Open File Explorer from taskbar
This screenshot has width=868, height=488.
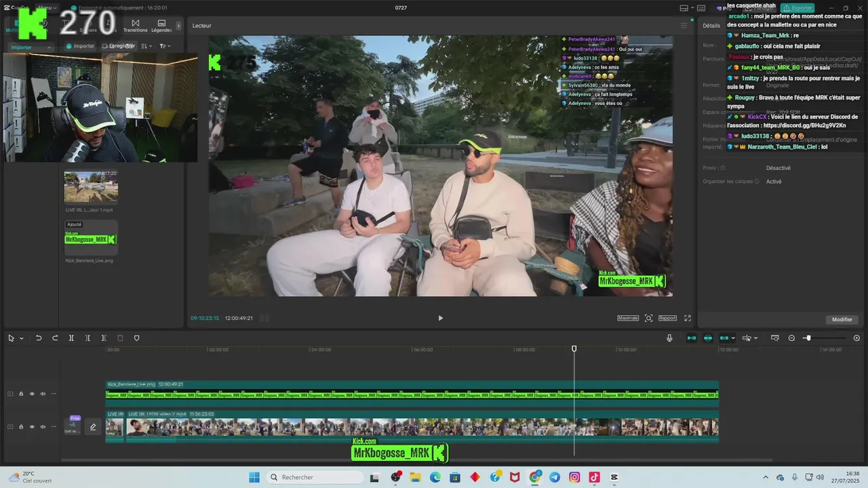click(x=416, y=477)
